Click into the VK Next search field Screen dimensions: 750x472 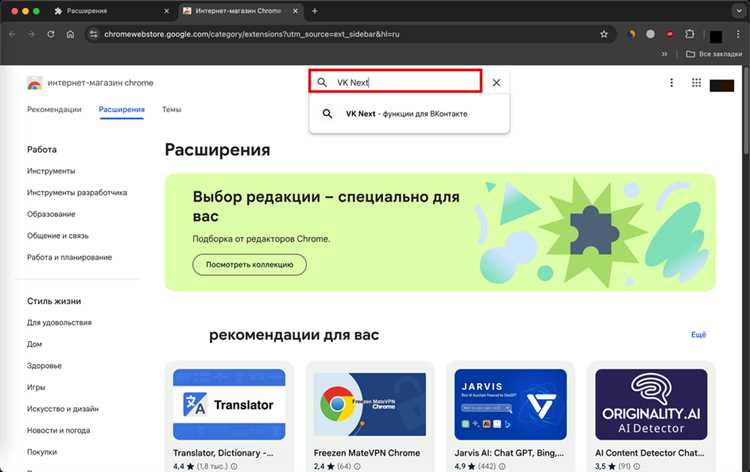point(395,81)
